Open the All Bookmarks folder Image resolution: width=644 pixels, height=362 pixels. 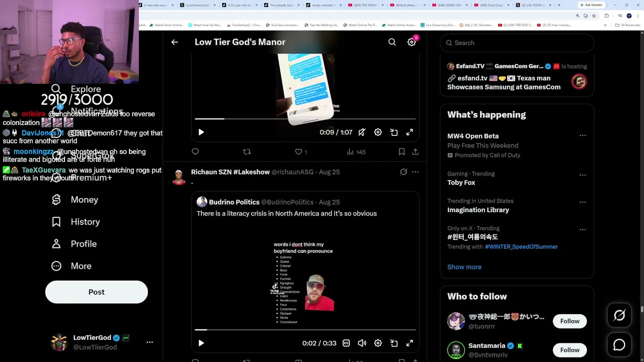pos(628,25)
